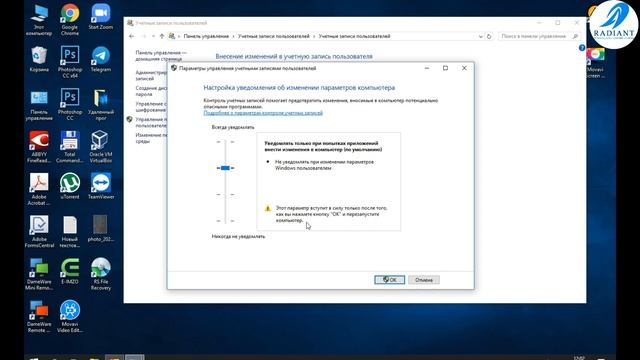The width and height of the screenshot is (640, 360).
Task: Click the Внесение изменений в учетную запись heading
Action: click(x=294, y=56)
